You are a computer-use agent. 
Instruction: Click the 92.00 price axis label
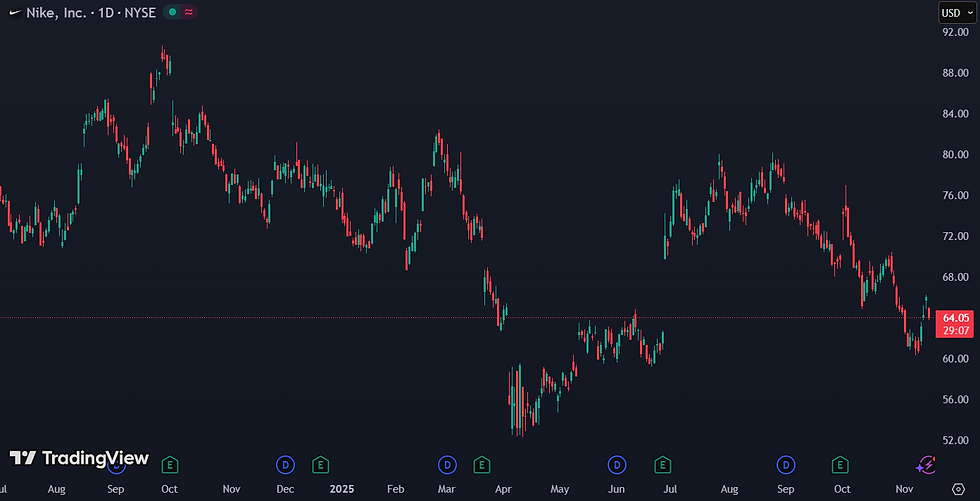[956, 32]
